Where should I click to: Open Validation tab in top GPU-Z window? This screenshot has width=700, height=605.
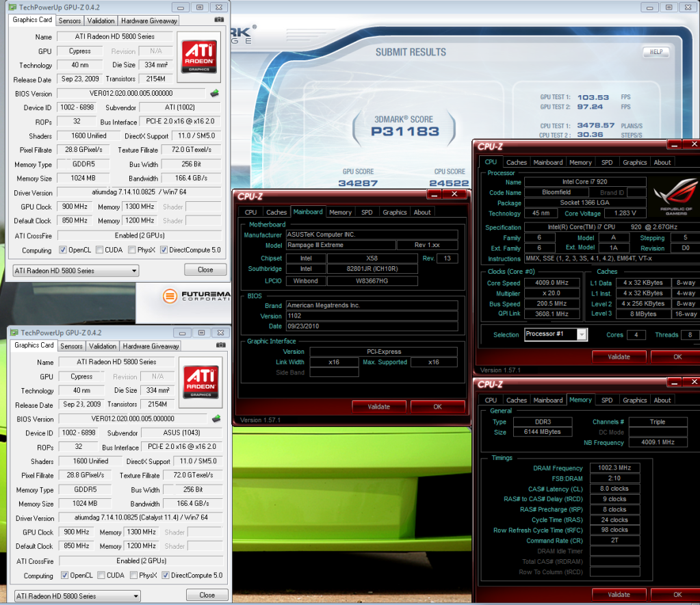coord(101,21)
